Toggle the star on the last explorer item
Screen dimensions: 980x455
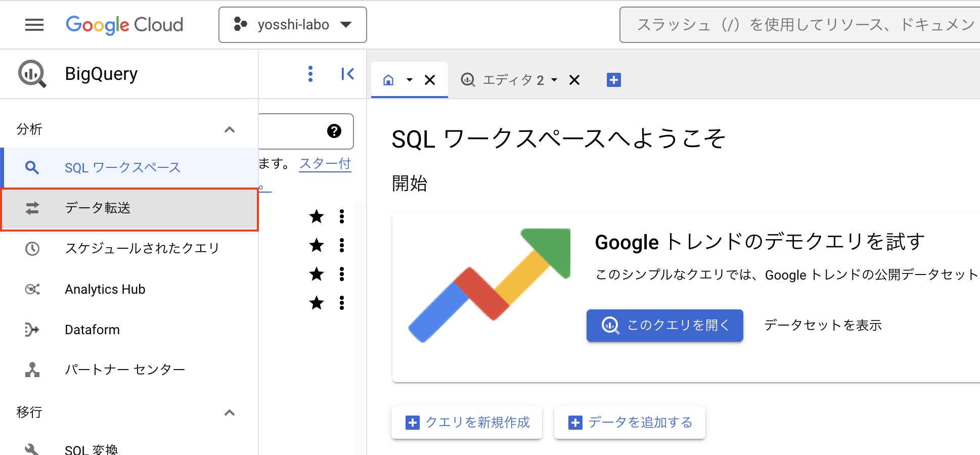coord(316,303)
